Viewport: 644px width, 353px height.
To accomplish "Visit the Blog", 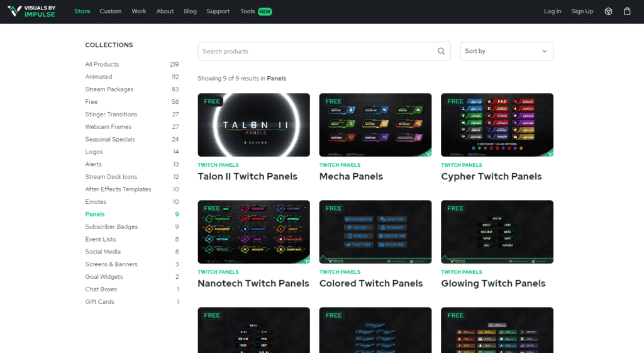I will pos(190,11).
